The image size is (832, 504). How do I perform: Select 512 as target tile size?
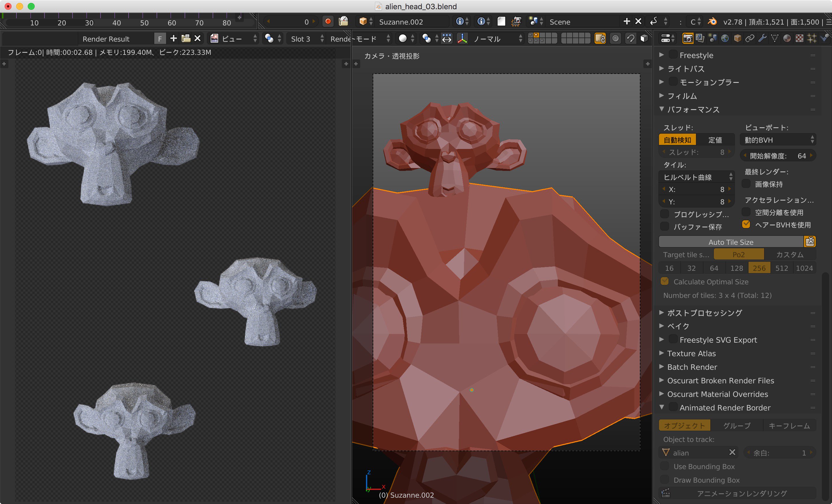[x=782, y=268]
